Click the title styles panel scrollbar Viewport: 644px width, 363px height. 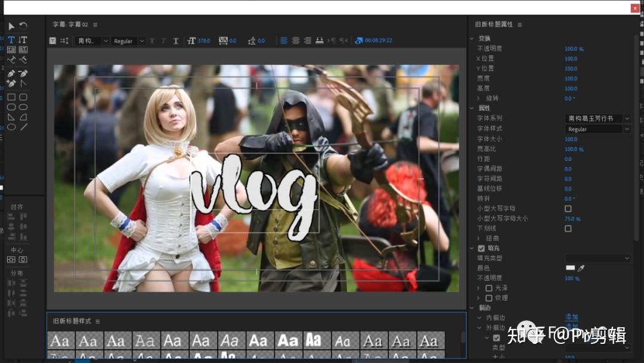coord(463,337)
